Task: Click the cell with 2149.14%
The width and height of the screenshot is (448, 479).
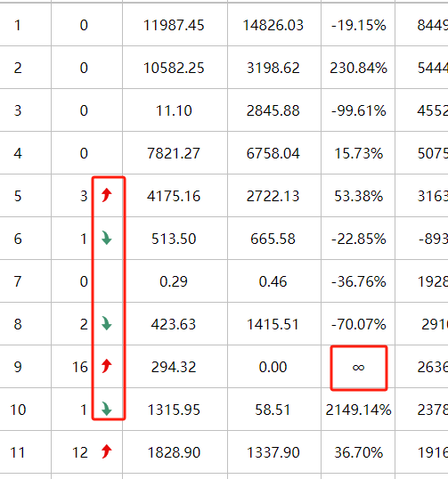Action: coord(358,410)
